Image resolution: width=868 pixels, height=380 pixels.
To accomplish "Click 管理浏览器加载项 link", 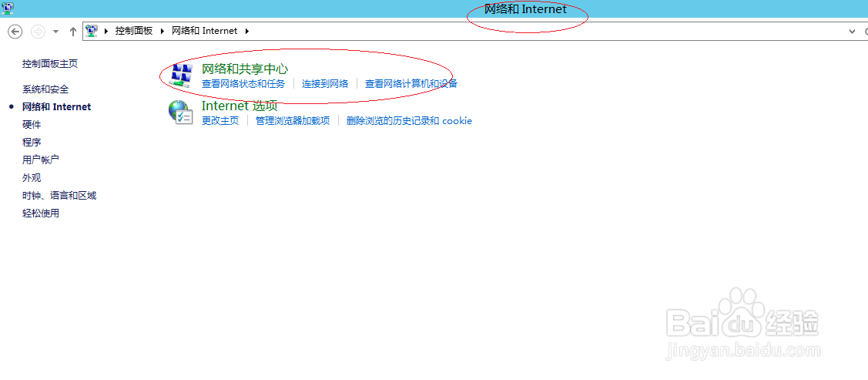I will (x=293, y=121).
